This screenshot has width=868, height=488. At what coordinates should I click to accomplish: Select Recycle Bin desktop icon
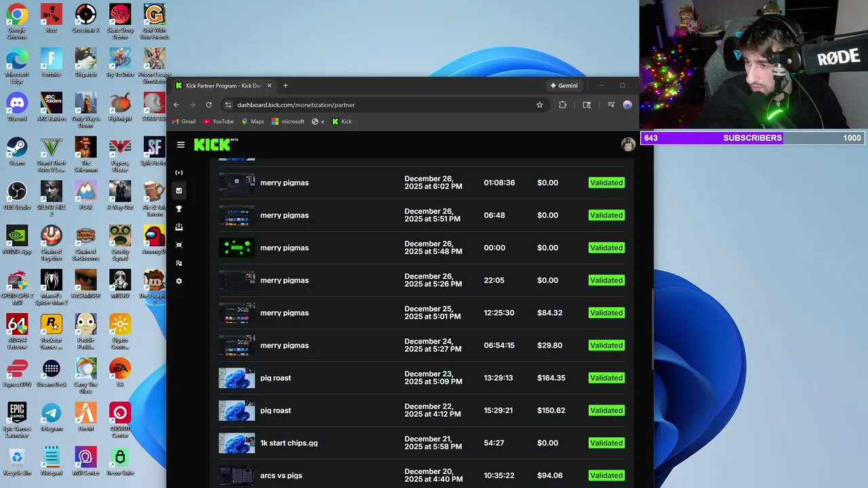17,462
